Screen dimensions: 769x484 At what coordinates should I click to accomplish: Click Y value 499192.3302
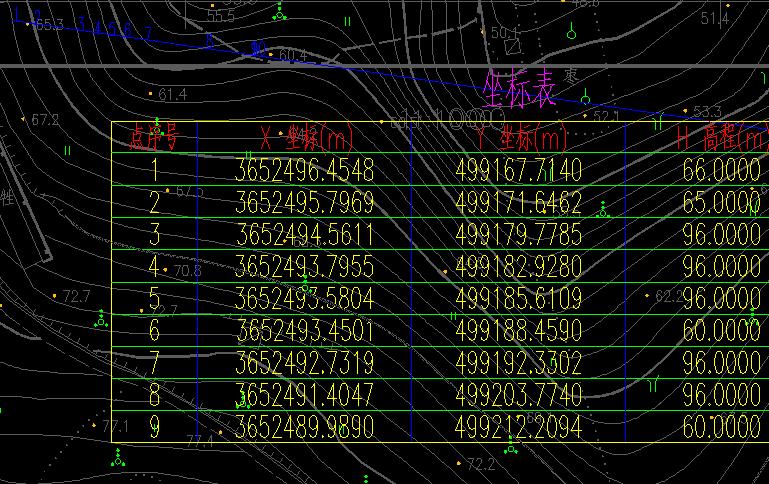tap(519, 363)
